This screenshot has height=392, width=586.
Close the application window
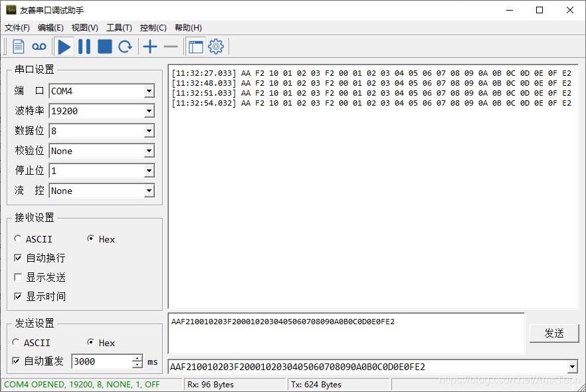pos(570,10)
